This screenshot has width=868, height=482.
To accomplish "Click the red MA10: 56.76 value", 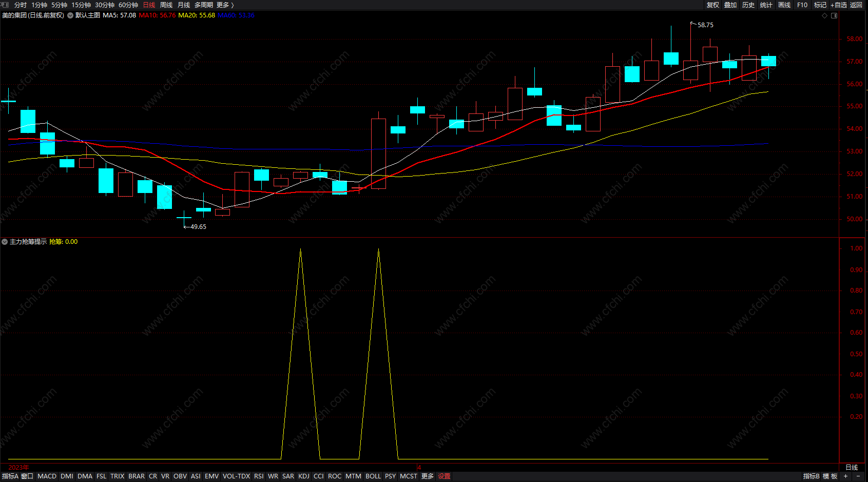I will click(157, 15).
